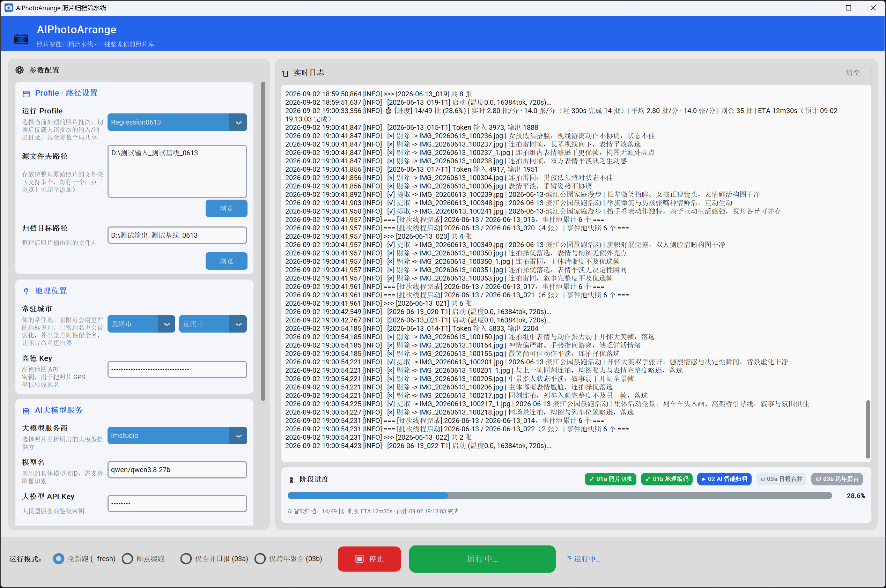The image size is (886, 588).
Task: Open the 重庆市 city dropdown
Action: [x=213, y=324]
